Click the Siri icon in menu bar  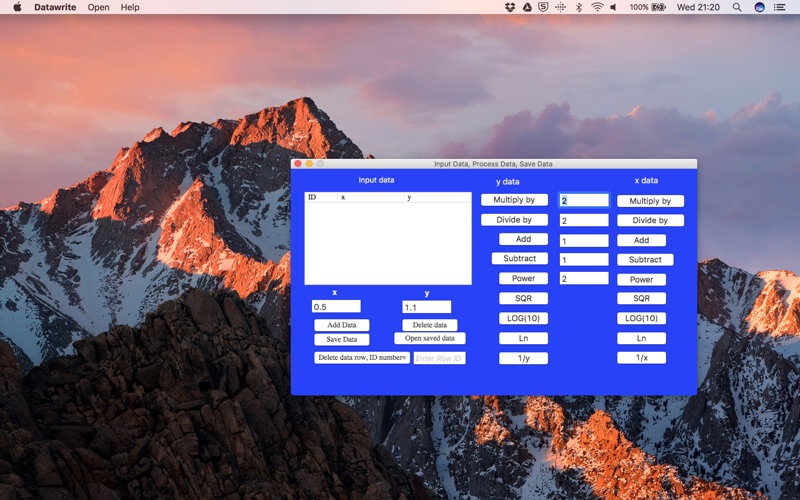point(760,7)
